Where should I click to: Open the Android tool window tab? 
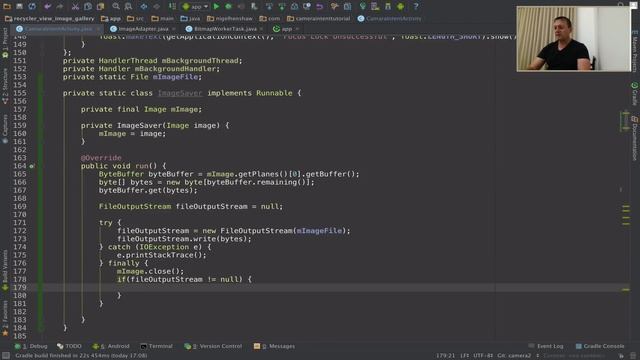click(x=111, y=346)
